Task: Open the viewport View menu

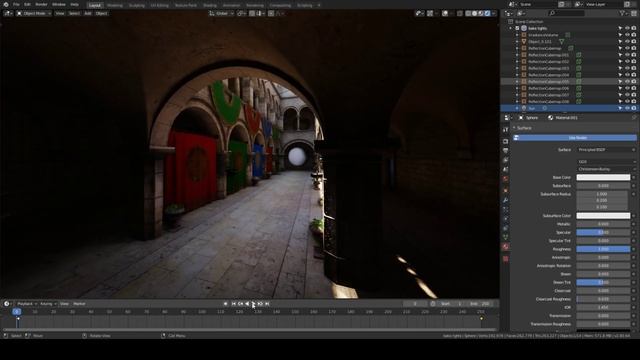Action: [60, 13]
